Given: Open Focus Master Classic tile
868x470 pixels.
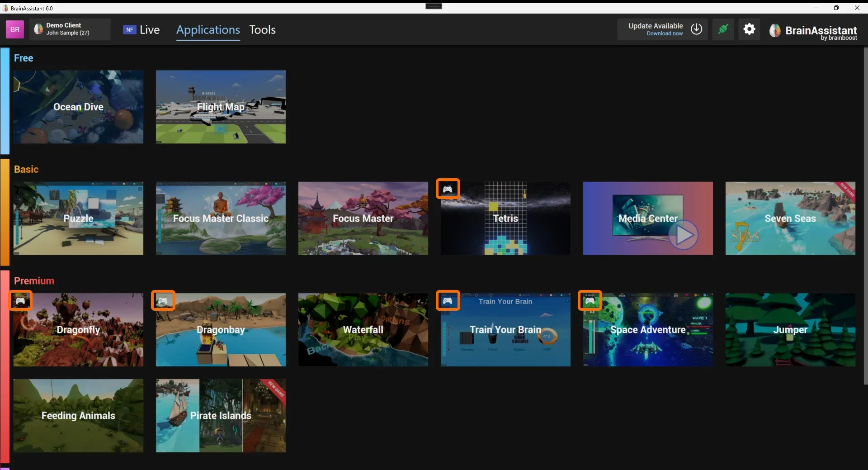Looking at the screenshot, I should pyautogui.click(x=221, y=218).
